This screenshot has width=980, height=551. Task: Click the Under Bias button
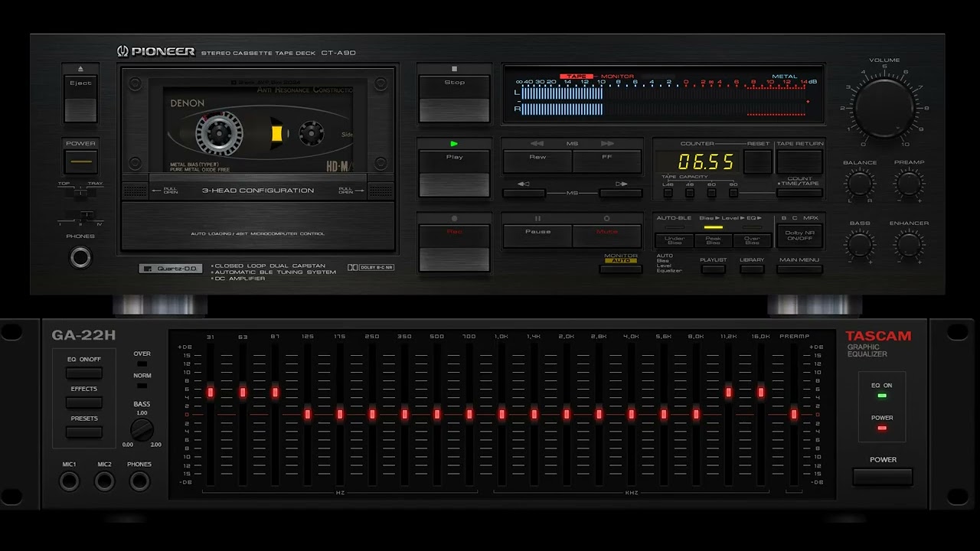click(x=675, y=240)
